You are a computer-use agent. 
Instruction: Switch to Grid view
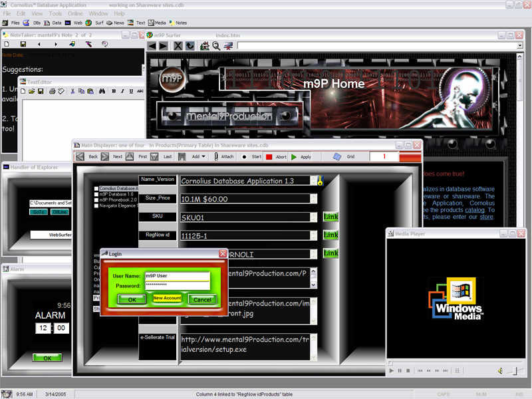344,157
